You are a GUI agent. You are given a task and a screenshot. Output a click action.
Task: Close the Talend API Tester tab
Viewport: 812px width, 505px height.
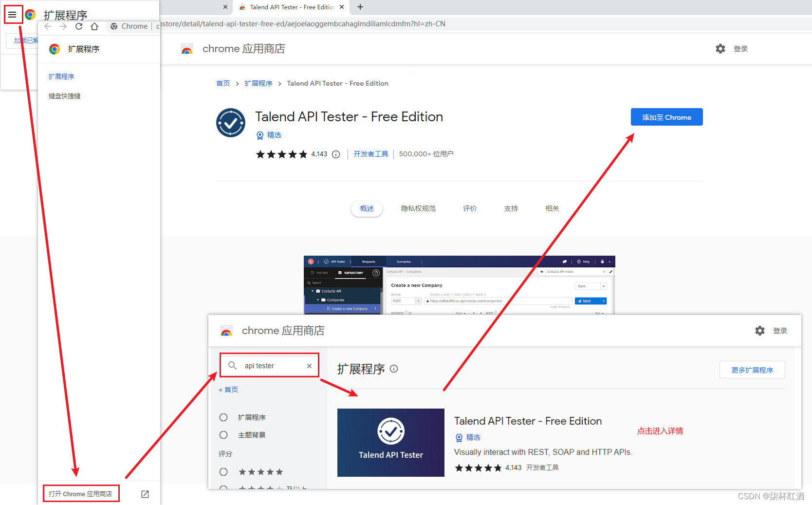coord(342,7)
